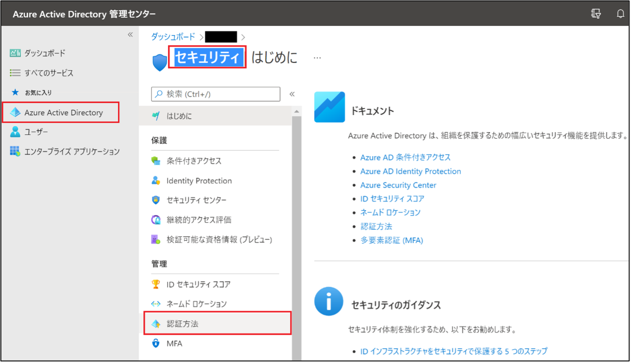The image size is (632, 364).
Task: Click the blue security shield icon
Action: [x=160, y=62]
